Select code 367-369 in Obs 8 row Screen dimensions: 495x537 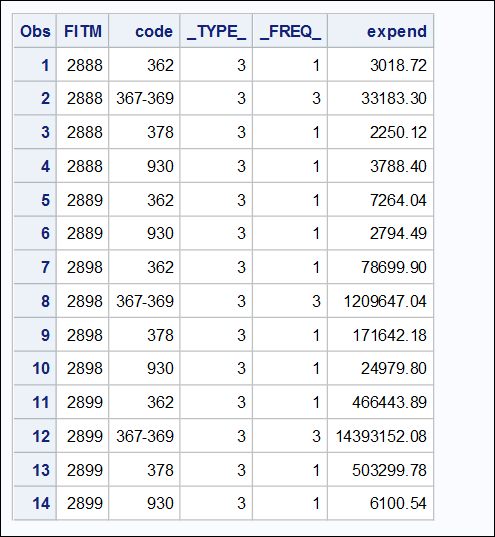145,301
